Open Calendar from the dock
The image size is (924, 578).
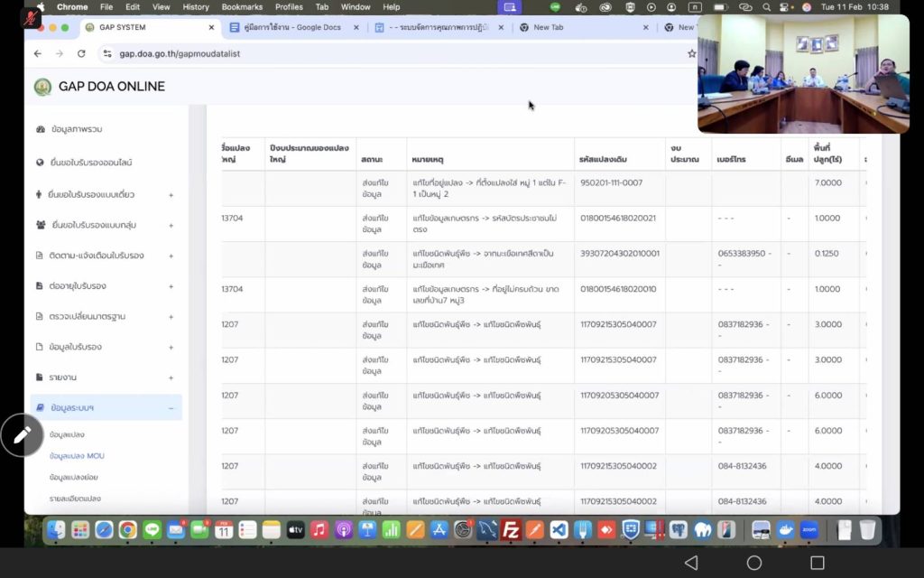click(x=224, y=529)
